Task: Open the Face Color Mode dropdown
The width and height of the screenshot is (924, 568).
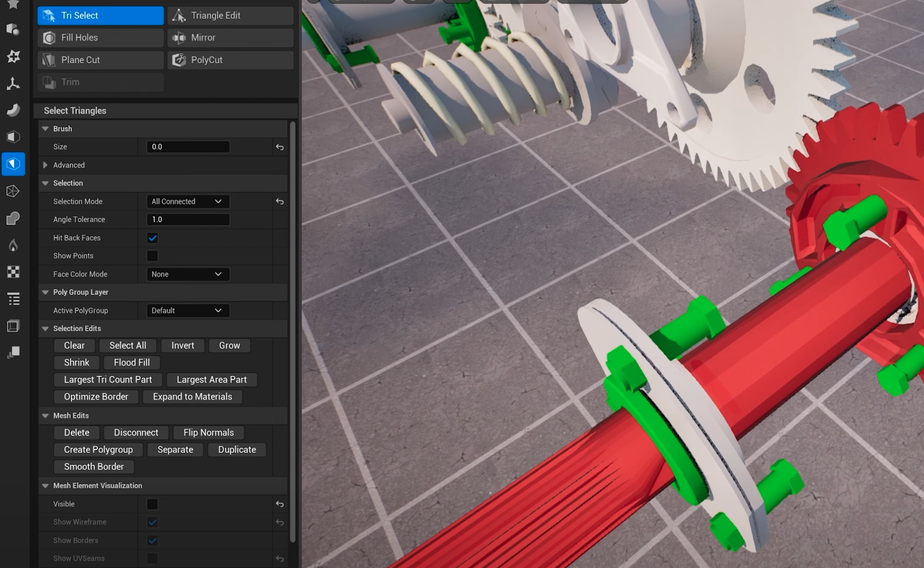Action: [x=188, y=274]
